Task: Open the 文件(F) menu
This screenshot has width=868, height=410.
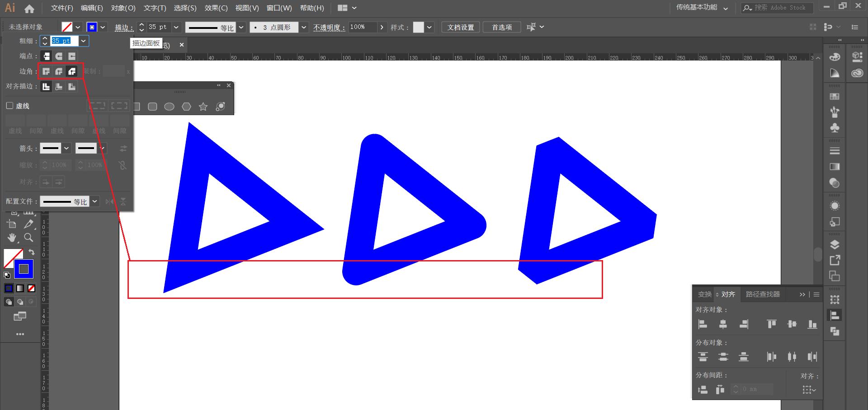Action: (62, 8)
